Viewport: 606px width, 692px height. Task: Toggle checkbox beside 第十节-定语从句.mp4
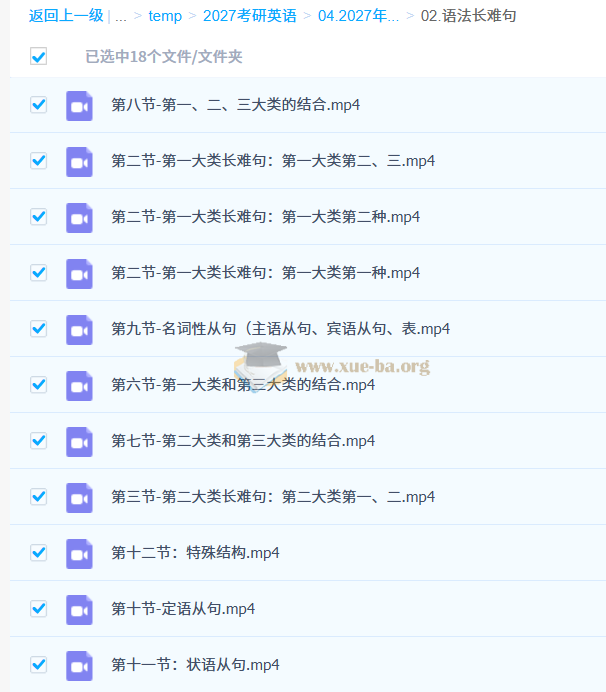point(38,609)
